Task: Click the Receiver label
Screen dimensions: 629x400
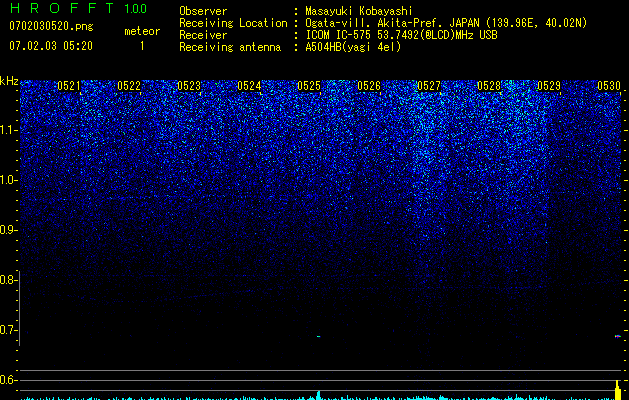Action: pos(203,35)
